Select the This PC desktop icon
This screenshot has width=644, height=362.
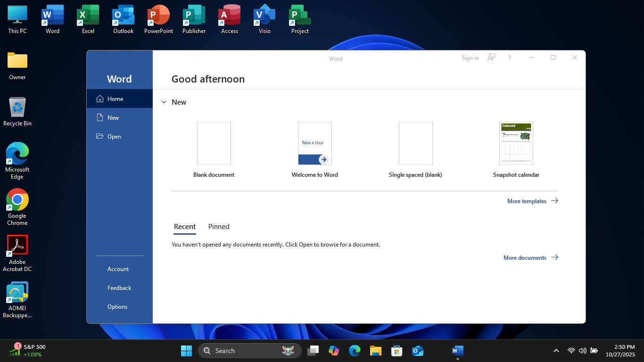[17, 19]
